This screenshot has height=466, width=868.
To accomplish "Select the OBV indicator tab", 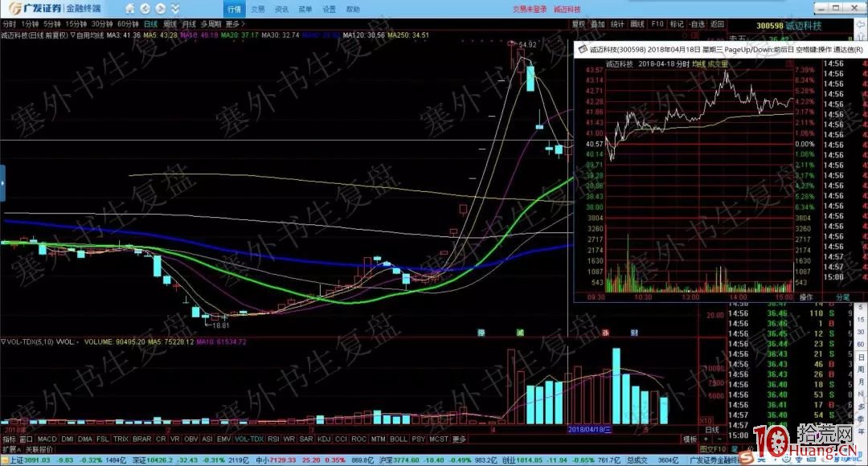I will pos(191,439).
